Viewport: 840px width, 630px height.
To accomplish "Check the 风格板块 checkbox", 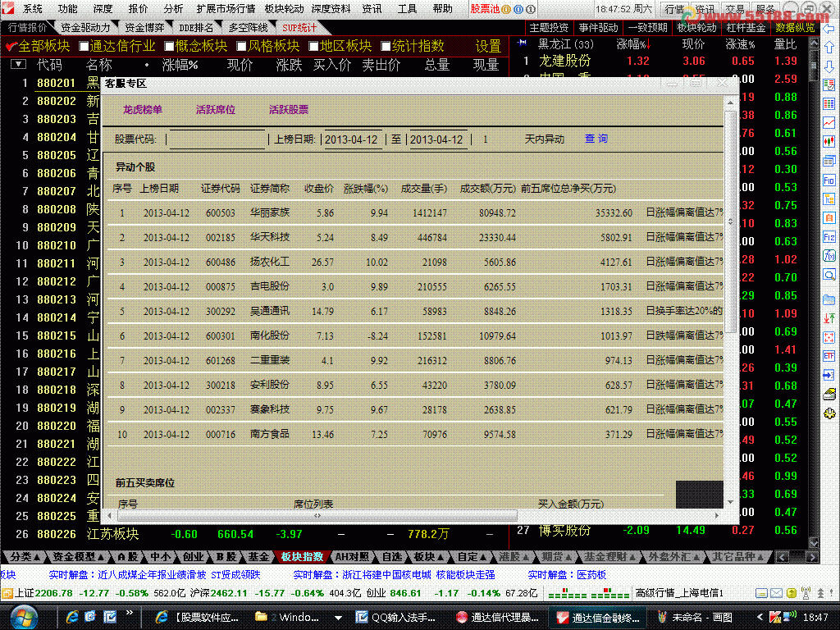I will point(241,47).
